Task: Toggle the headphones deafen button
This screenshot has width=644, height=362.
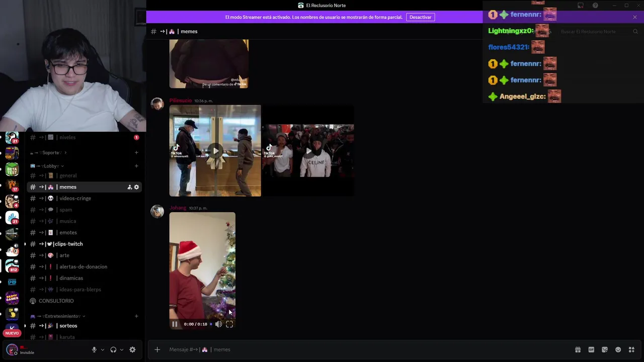Action: pos(113,349)
